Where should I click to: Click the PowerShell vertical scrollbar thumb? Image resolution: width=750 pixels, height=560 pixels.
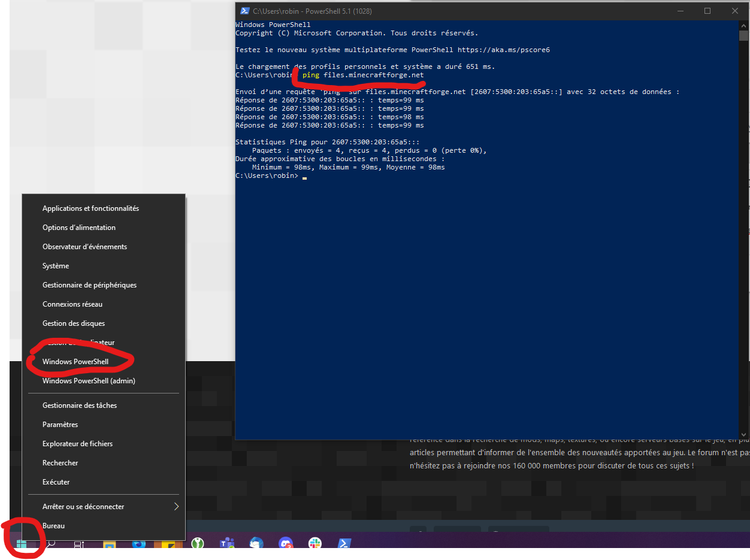(x=744, y=35)
